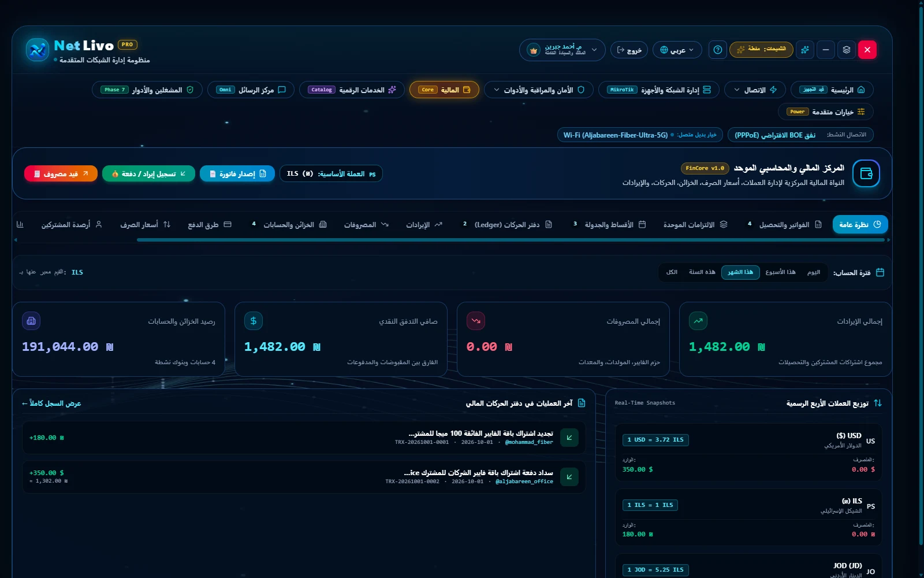
Task: Click the total revenue trending-up icon
Action: [698, 321]
